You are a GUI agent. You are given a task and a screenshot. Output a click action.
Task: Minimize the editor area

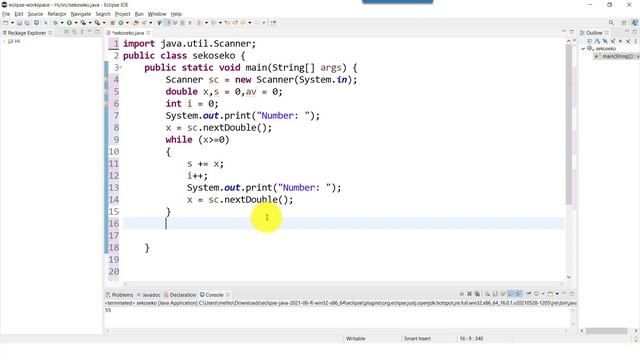click(x=564, y=31)
